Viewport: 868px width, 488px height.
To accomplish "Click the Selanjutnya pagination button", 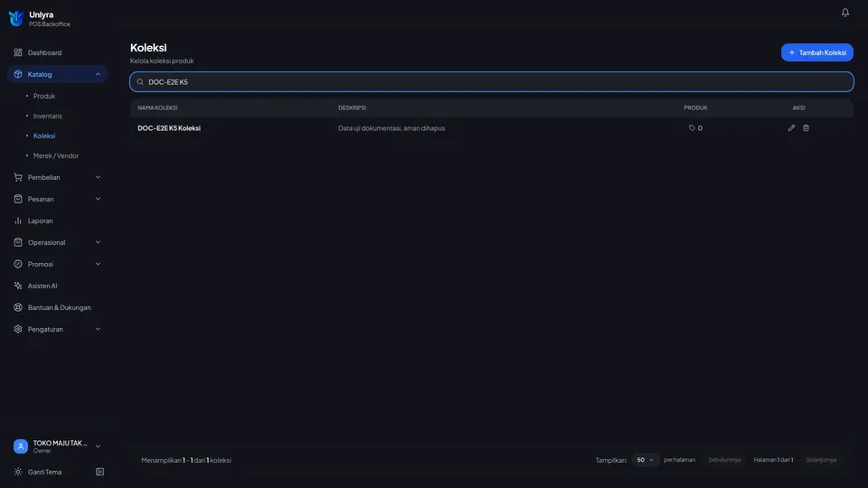I will tap(821, 460).
